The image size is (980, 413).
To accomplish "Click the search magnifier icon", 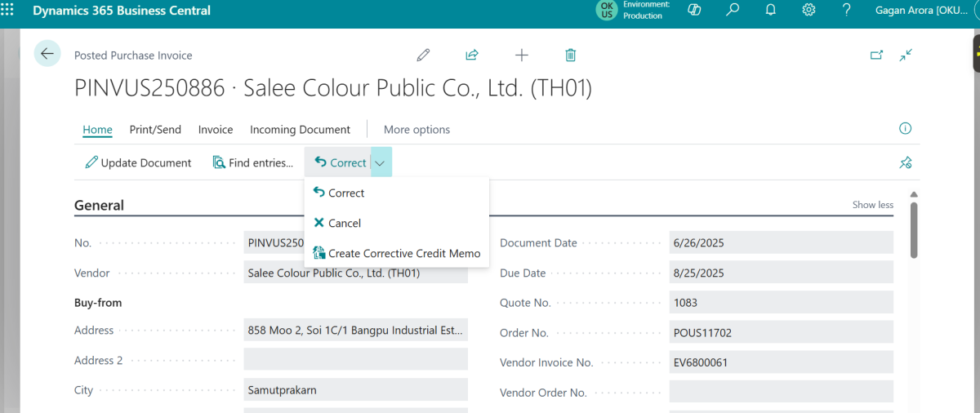I will (733, 11).
